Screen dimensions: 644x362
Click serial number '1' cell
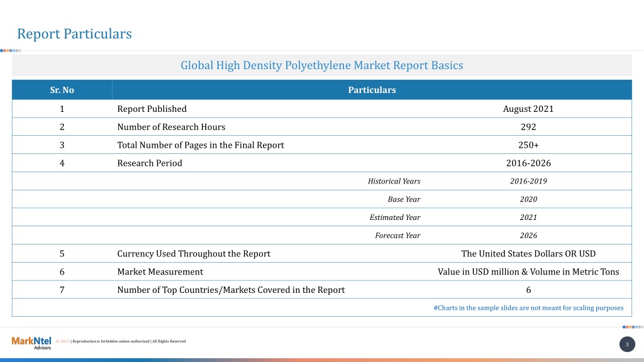point(62,109)
